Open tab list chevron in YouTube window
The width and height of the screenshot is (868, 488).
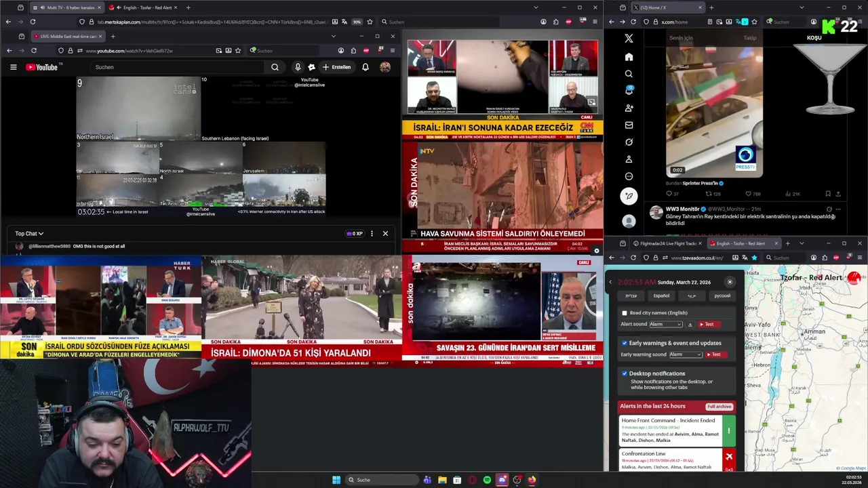333,36
